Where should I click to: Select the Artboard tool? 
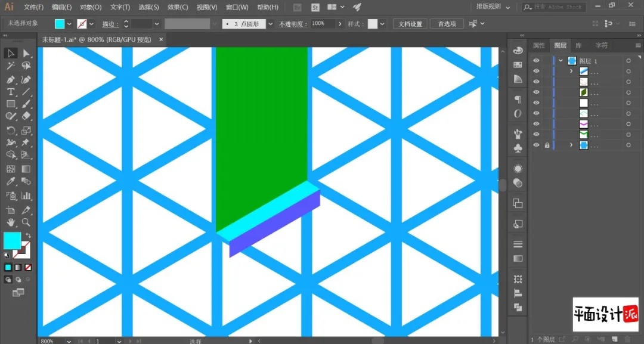11,210
